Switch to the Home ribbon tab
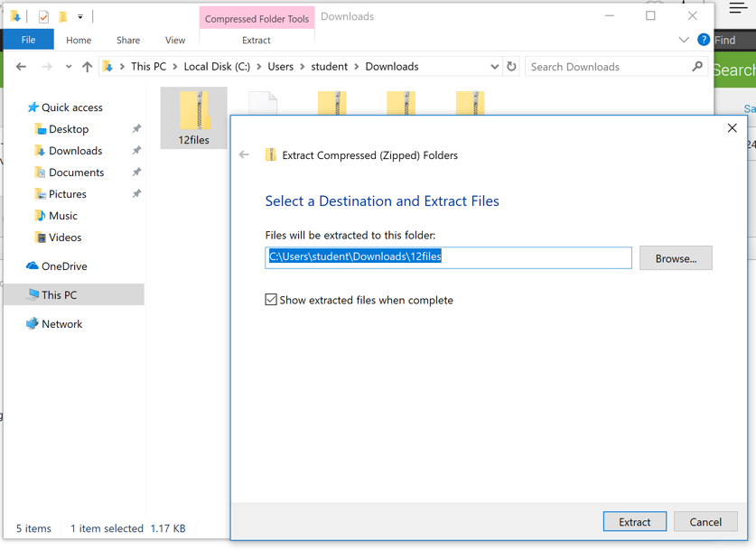The height and width of the screenshot is (550, 756). point(79,40)
